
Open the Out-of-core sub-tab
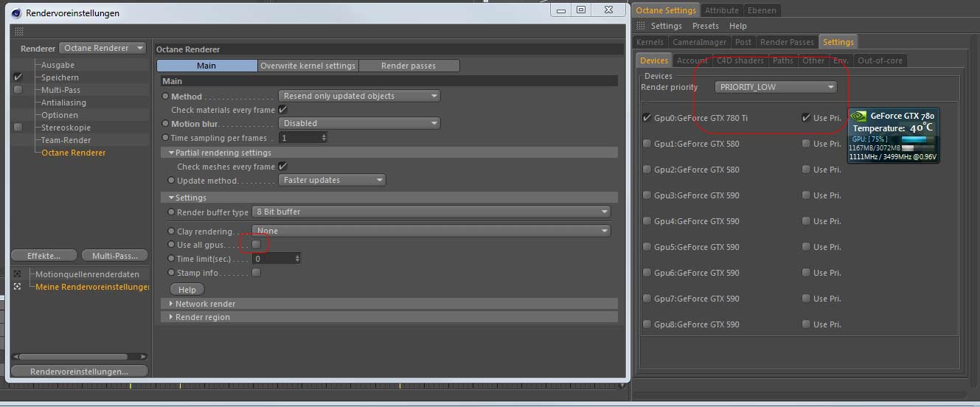(880, 60)
